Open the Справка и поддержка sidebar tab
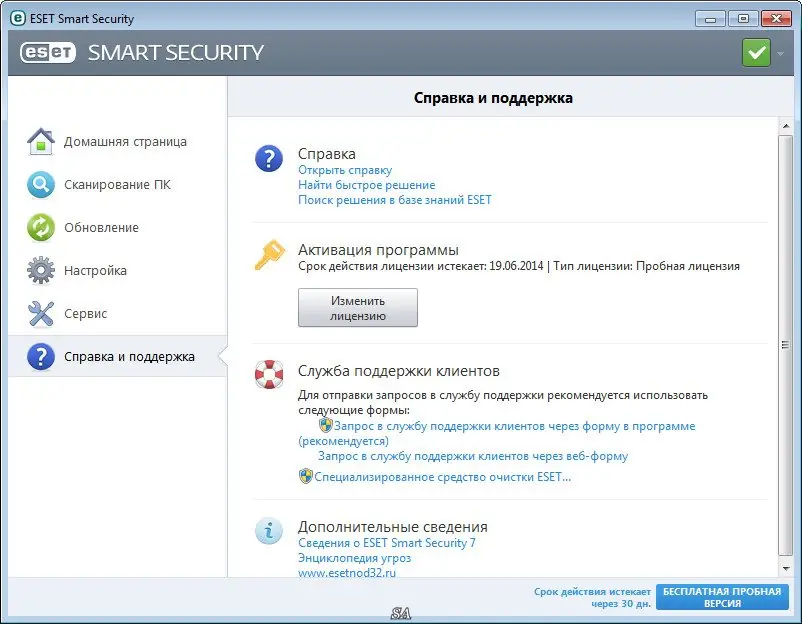Image resolution: width=802 pixels, height=624 pixels. point(129,357)
